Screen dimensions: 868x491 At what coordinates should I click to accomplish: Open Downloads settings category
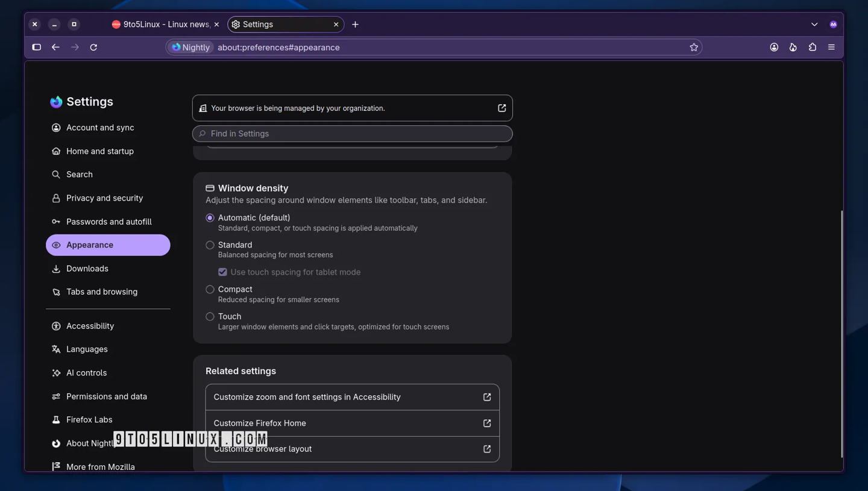click(108, 269)
